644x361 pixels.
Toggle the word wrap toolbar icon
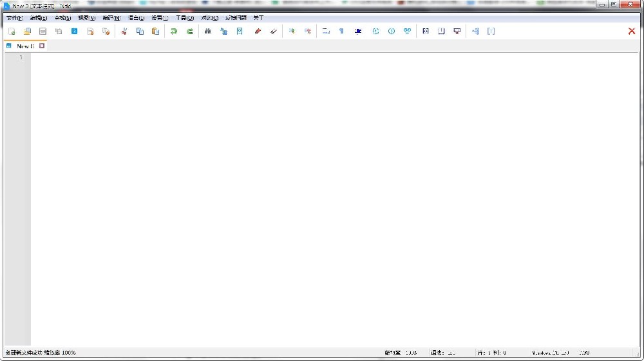tap(326, 31)
